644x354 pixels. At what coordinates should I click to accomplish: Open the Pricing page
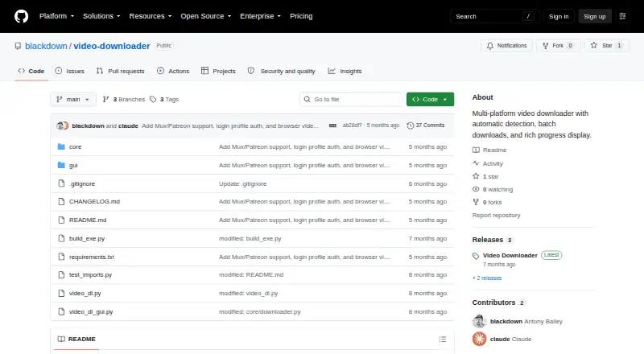[x=301, y=16]
